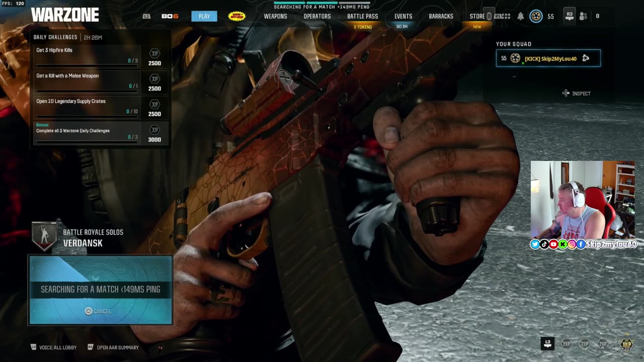This screenshot has height=362, width=644.
Task: Click the 9D 3H timer under Events
Action: point(402,27)
